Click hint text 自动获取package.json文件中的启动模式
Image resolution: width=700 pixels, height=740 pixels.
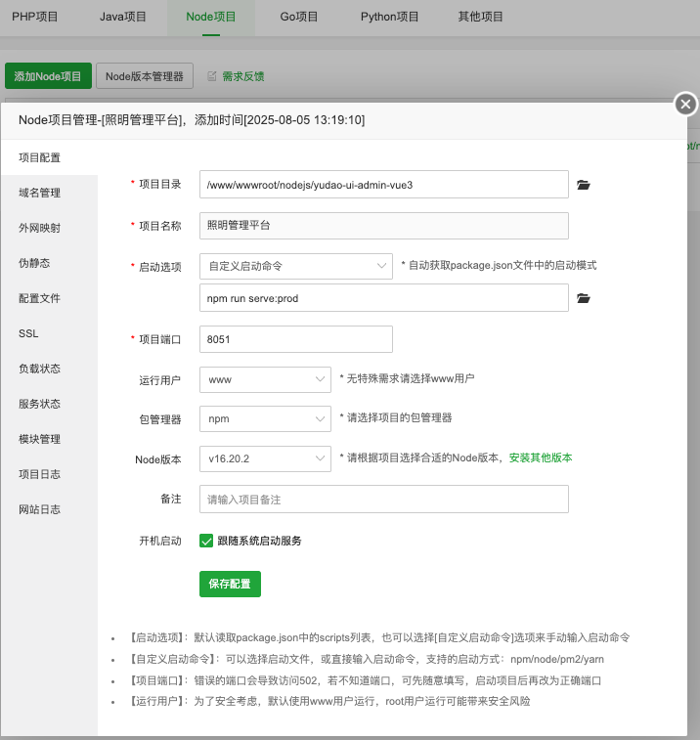pos(500,265)
